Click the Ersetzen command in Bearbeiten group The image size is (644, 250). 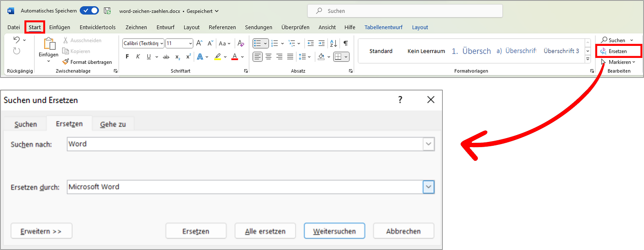coord(614,51)
